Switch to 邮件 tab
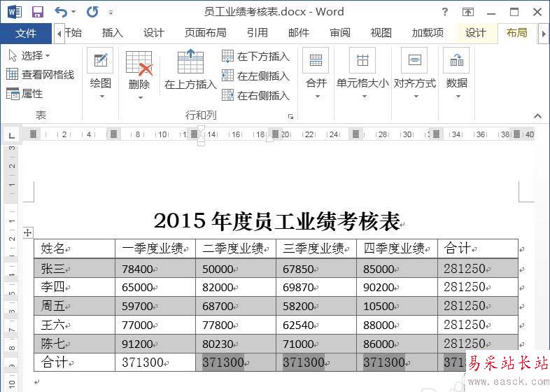The height and width of the screenshot is (392, 550). 299,33
